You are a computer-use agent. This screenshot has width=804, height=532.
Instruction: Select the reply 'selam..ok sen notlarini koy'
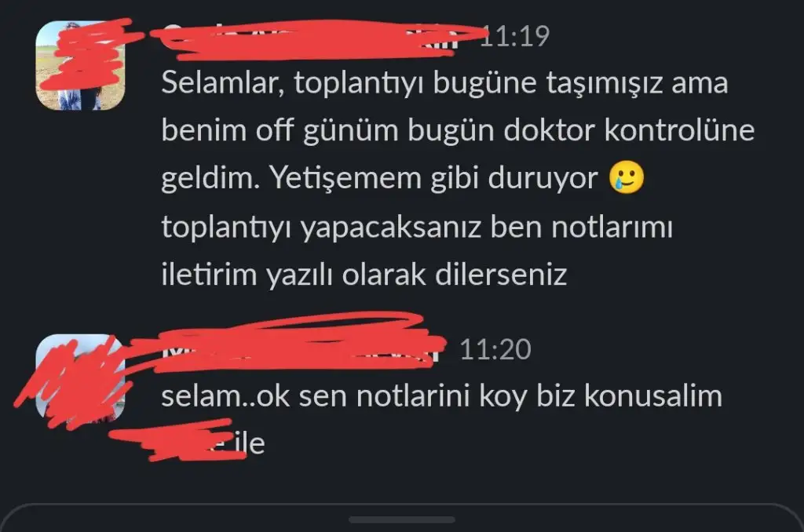pos(441,396)
